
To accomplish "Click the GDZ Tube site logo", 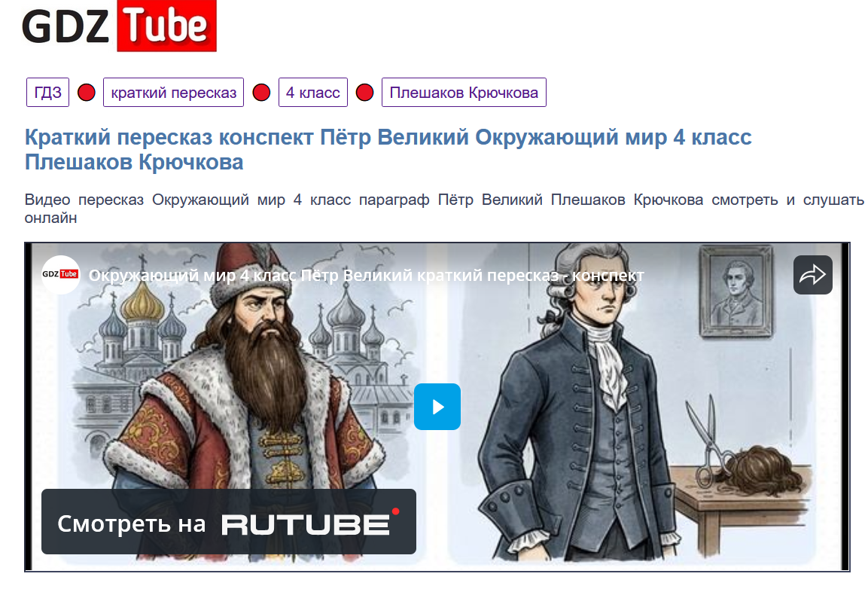I will [119, 26].
